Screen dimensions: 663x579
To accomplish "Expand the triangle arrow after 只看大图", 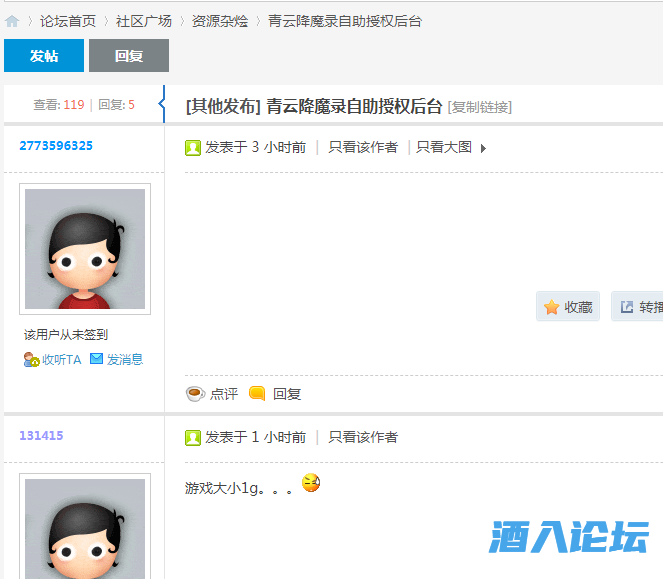I will click(483, 148).
